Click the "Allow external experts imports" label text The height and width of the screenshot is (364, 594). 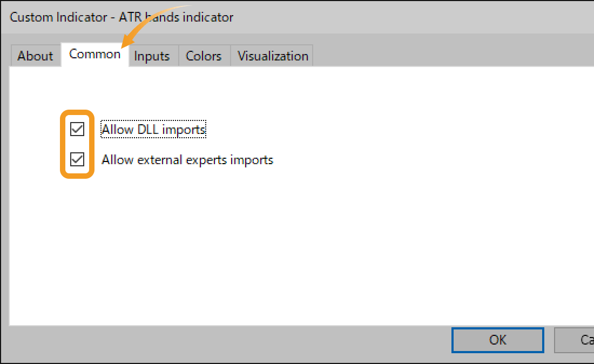coord(187,160)
